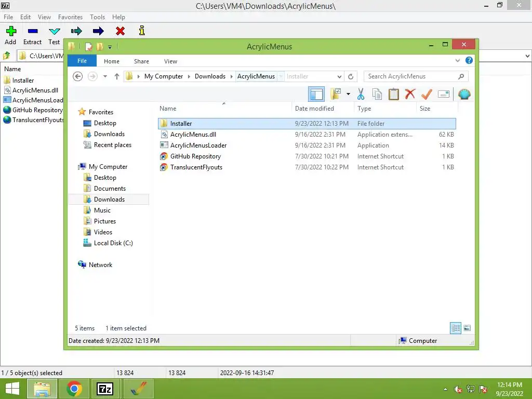This screenshot has height=399, width=532.
Task: Select AcrylicMenusLoader in Explorer file list
Action: pos(307,145)
